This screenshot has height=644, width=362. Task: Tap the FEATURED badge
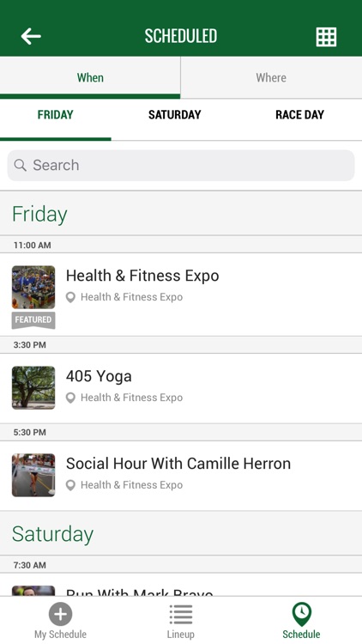[x=33, y=320]
